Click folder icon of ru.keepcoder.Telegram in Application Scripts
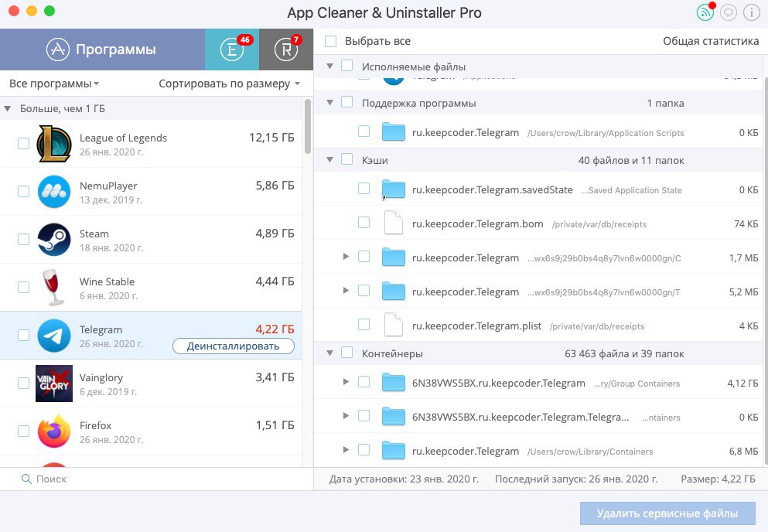Screen dimensions: 768x532 [394, 132]
